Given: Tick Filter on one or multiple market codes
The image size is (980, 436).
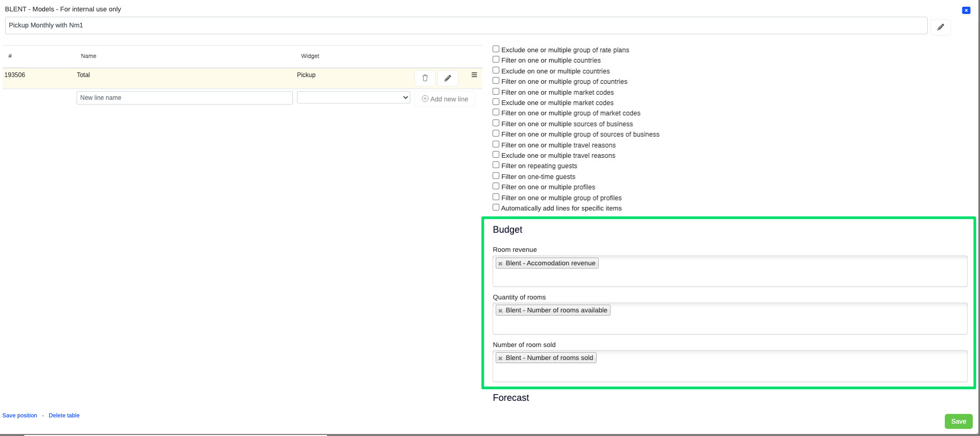Looking at the screenshot, I should 496,92.
